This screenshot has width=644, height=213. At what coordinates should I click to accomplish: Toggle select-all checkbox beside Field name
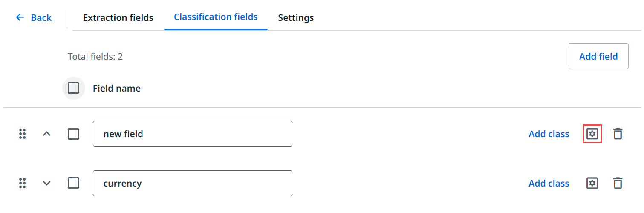tap(73, 88)
